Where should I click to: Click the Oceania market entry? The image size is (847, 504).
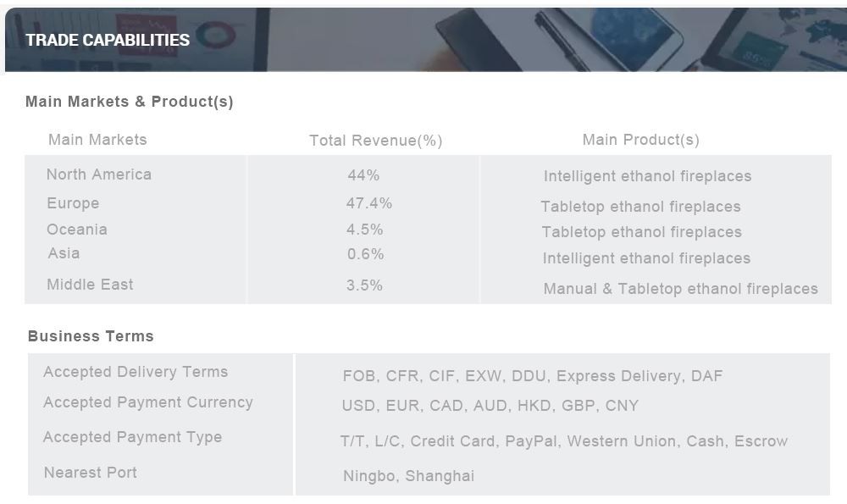pyautogui.click(x=77, y=230)
